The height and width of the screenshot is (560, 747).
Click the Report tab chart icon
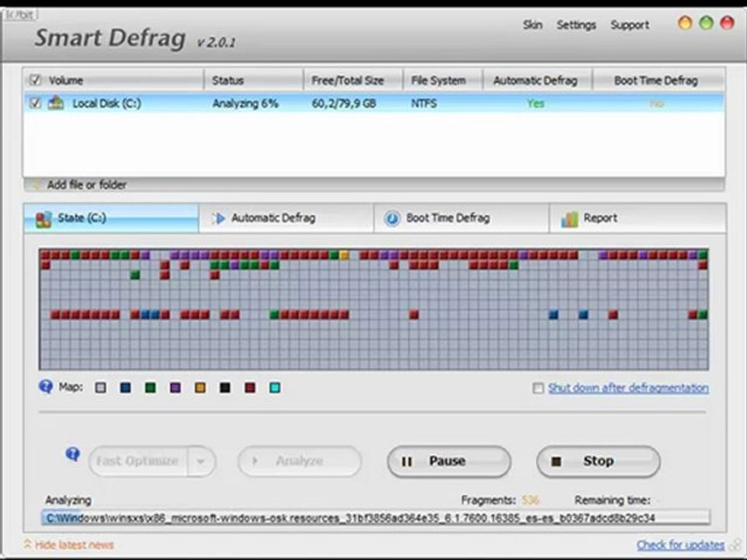pyautogui.click(x=570, y=219)
